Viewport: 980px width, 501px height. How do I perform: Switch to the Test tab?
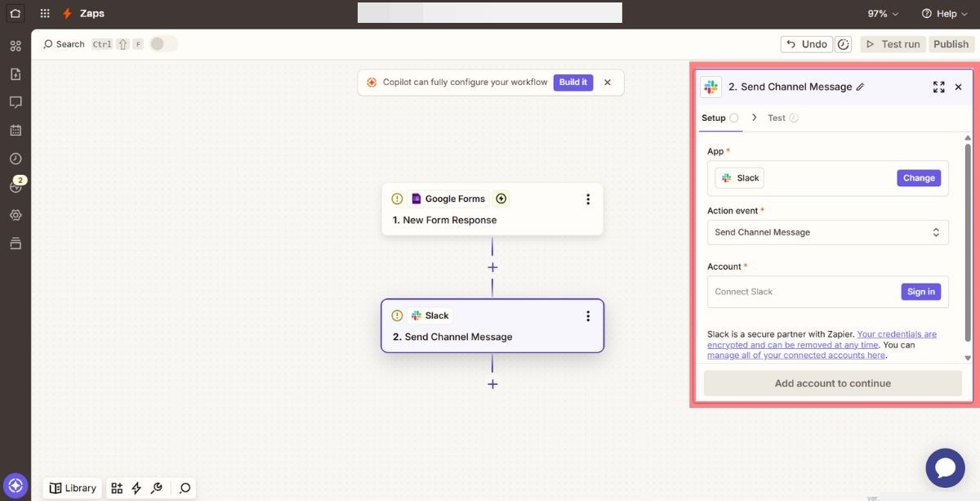click(x=777, y=118)
